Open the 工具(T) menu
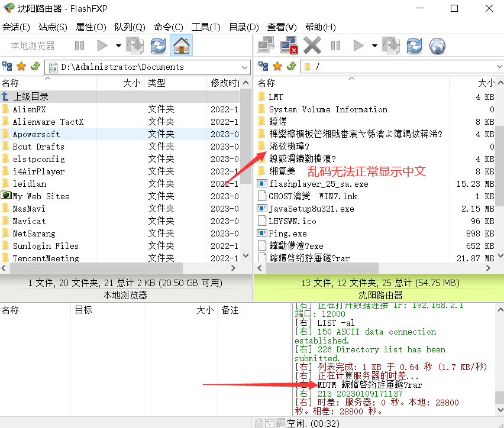Screen dimensions: 504x428 click(x=206, y=27)
